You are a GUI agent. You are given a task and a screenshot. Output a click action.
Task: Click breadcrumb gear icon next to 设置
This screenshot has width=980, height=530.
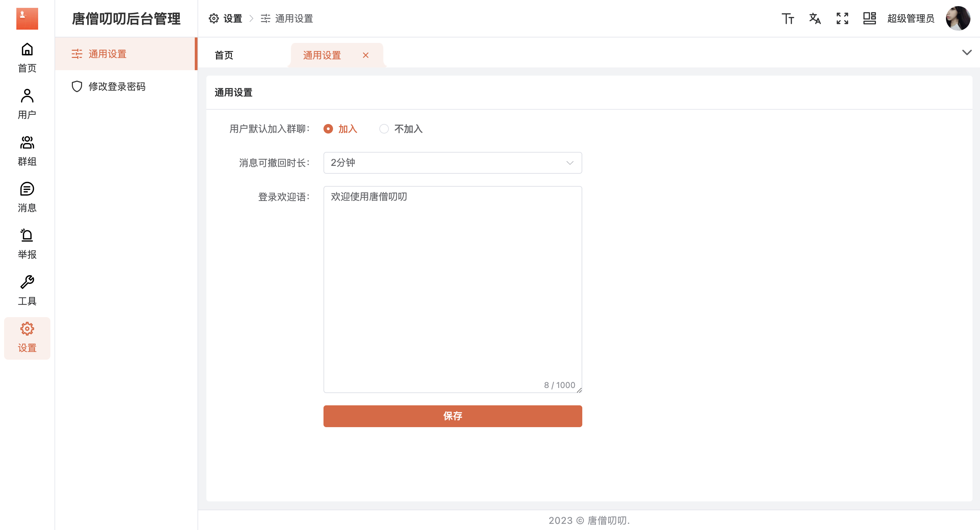[214, 18]
